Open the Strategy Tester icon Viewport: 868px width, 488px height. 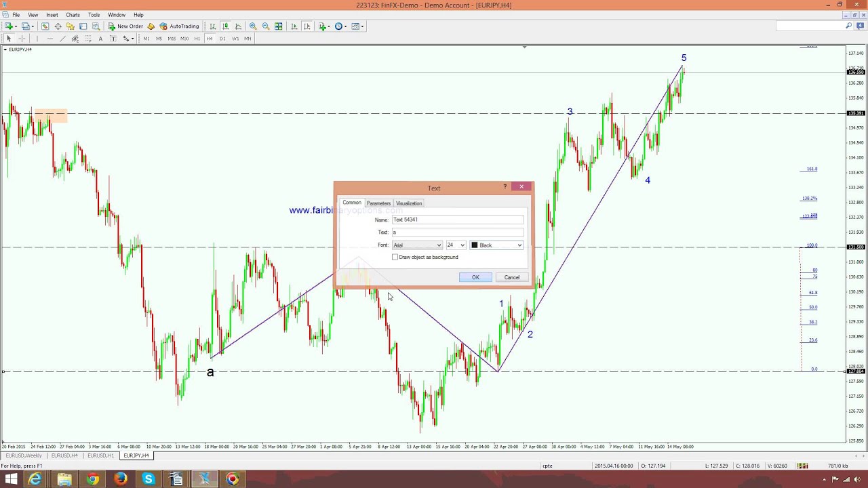96,26
